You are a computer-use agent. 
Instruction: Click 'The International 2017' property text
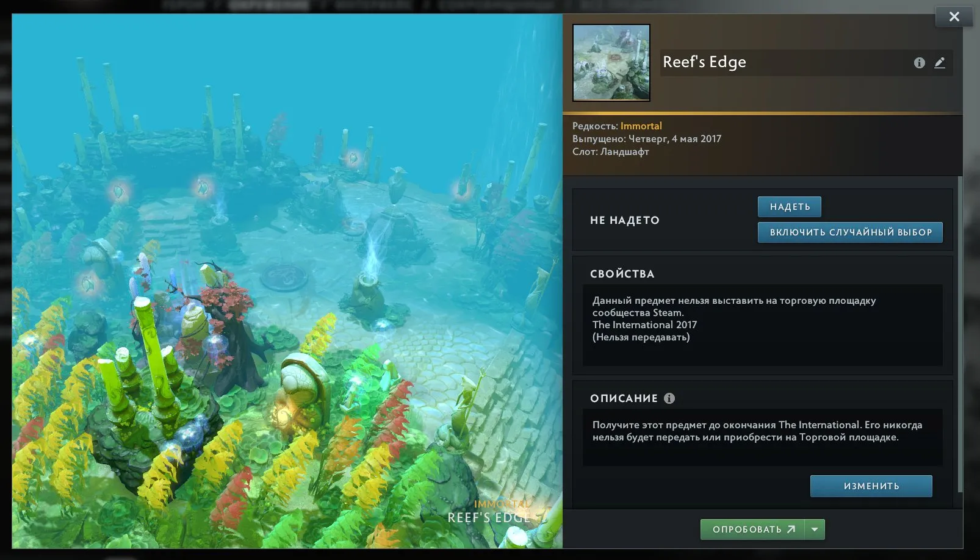point(644,325)
